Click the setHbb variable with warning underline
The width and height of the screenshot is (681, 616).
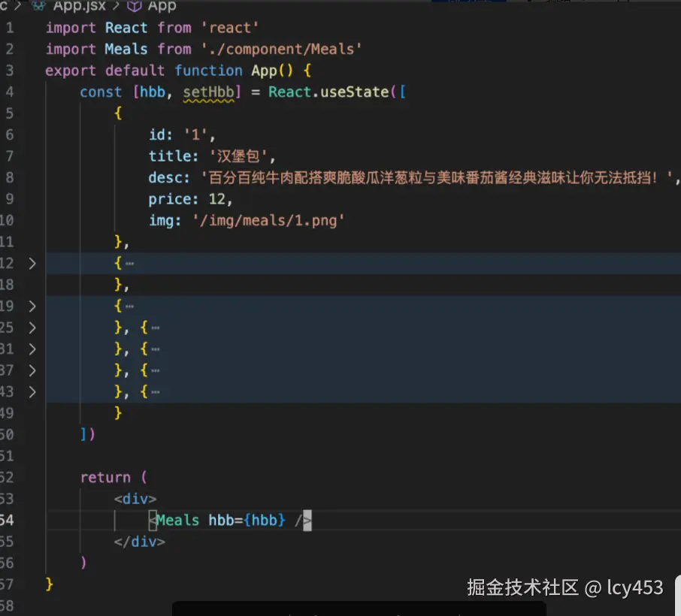[208, 92]
